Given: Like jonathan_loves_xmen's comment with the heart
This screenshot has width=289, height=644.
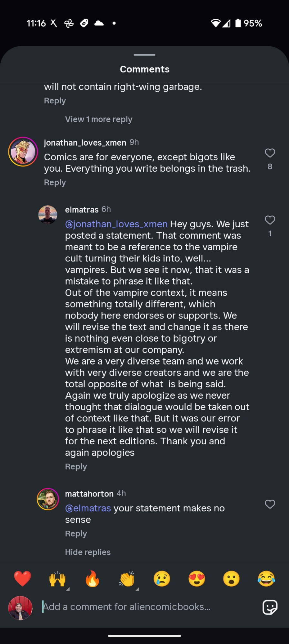Looking at the screenshot, I should pos(270,153).
